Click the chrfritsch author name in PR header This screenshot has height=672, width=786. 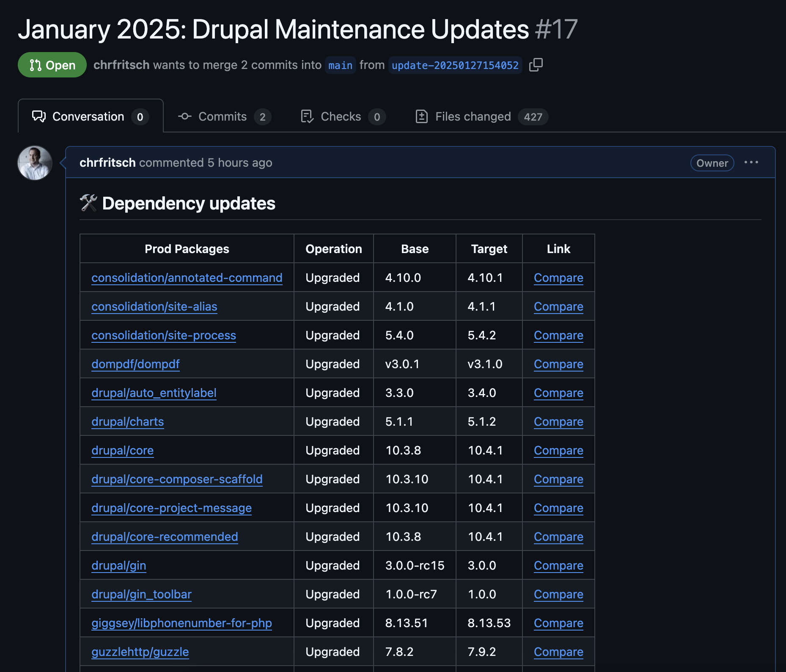[x=121, y=65]
